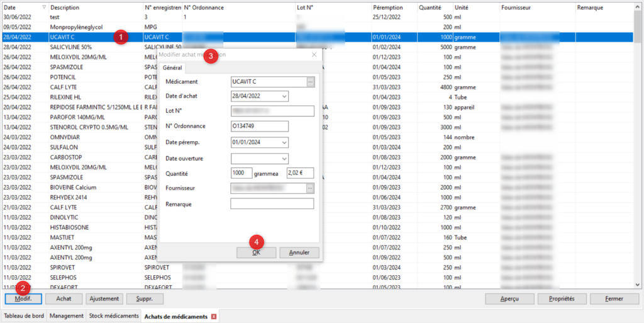This screenshot has width=644, height=323.
Task: Select the Général tab in the dialog
Action: point(172,68)
